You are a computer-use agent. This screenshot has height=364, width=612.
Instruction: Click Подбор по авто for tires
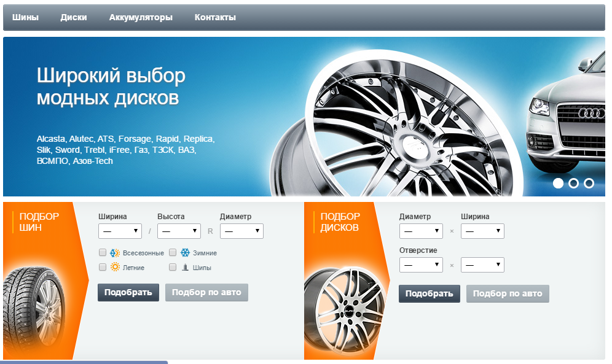[x=206, y=292]
